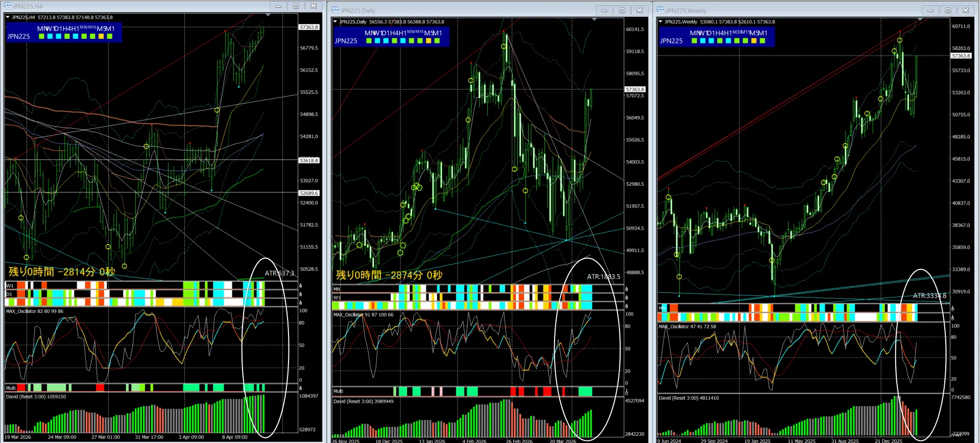Close the JPN225,Daily chart window

click(x=639, y=10)
